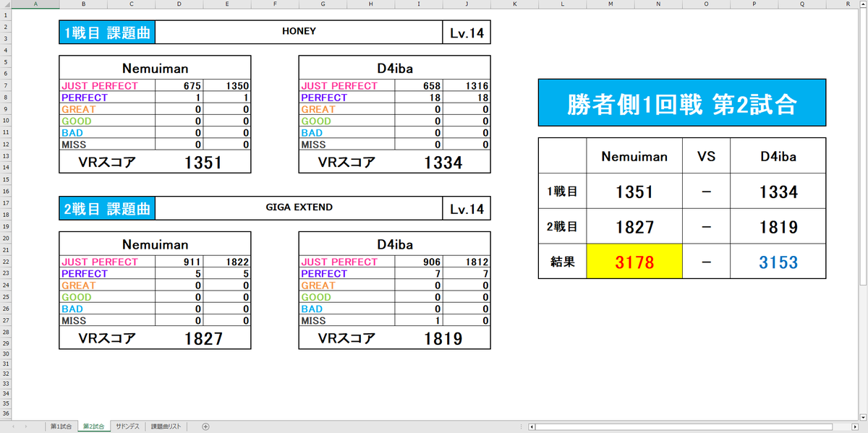Click the value 1316
Viewport: 868px width, 433px height.
point(467,85)
